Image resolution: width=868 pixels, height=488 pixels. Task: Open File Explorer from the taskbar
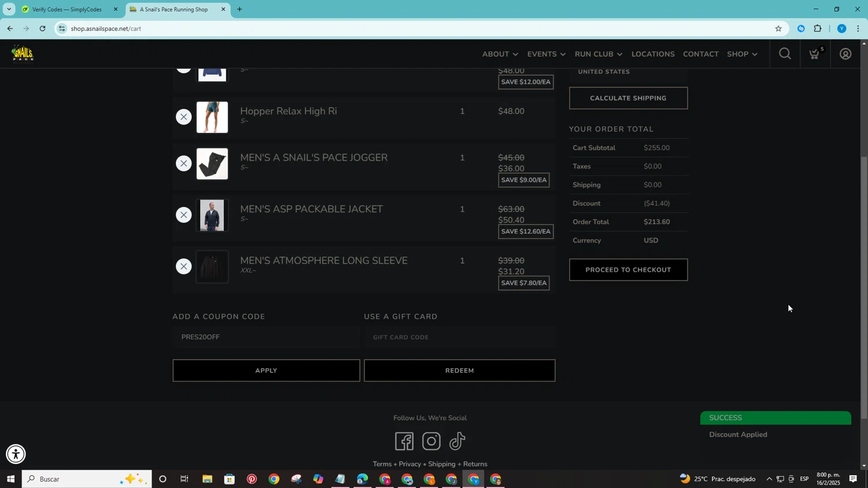pos(207,479)
